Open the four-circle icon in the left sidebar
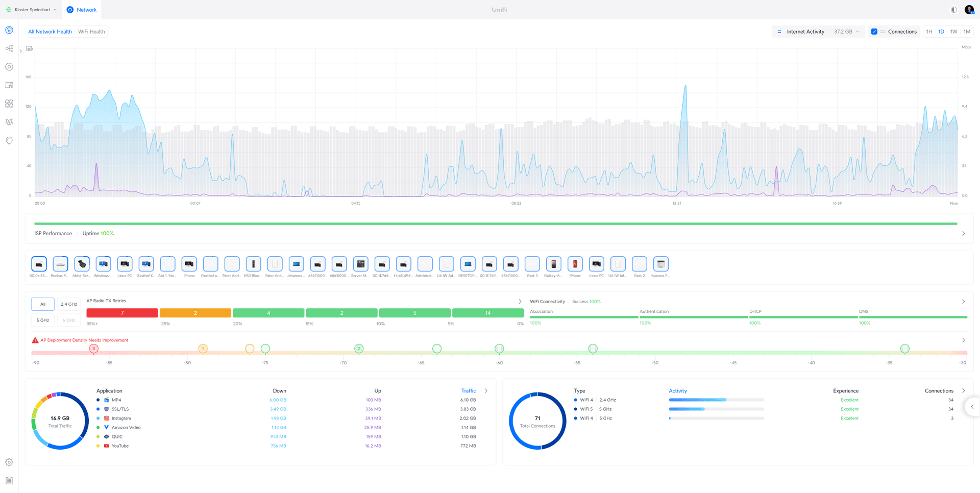 9,104
